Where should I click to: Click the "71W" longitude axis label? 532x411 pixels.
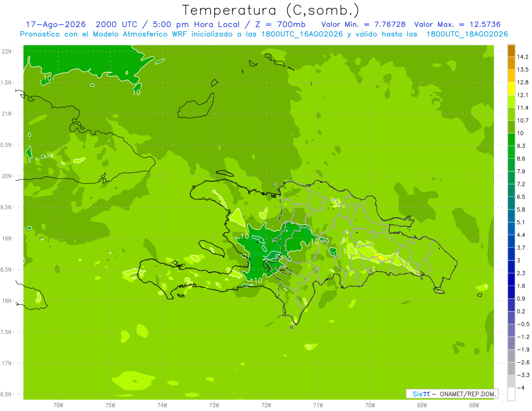coord(318,405)
